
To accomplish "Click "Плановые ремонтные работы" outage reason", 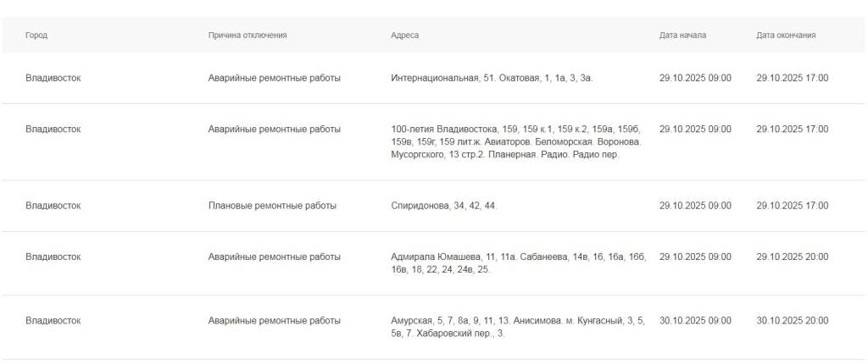I will 272,206.
